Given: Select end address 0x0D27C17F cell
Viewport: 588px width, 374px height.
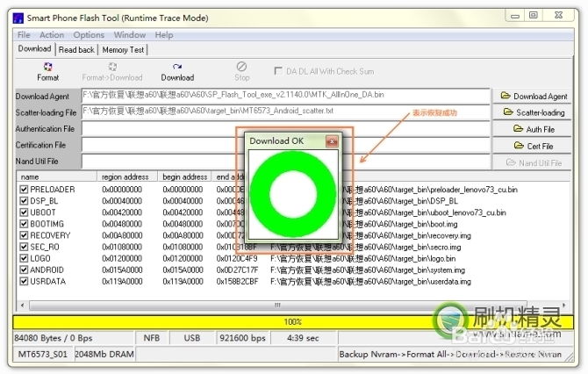Looking at the screenshot, I should coord(237,270).
